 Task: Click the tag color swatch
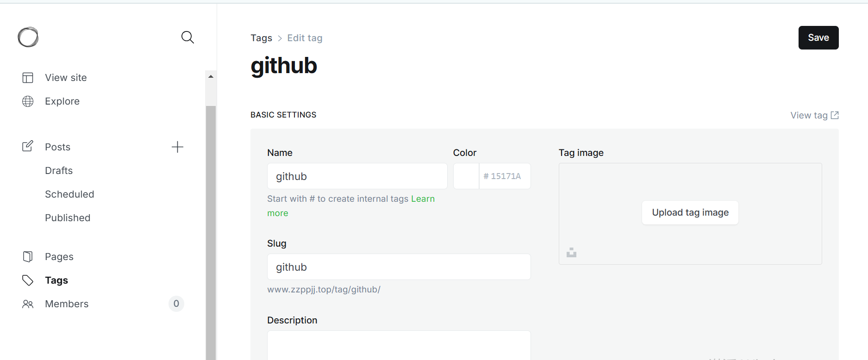pyautogui.click(x=466, y=176)
